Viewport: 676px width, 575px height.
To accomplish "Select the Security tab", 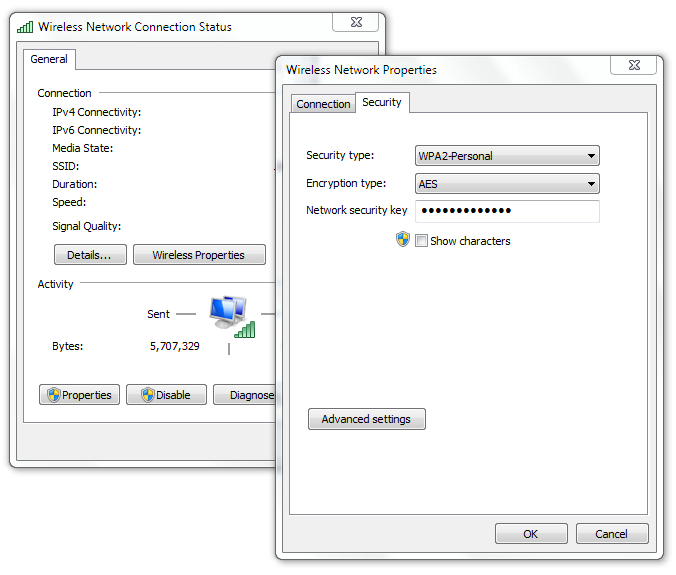I will coord(382,103).
